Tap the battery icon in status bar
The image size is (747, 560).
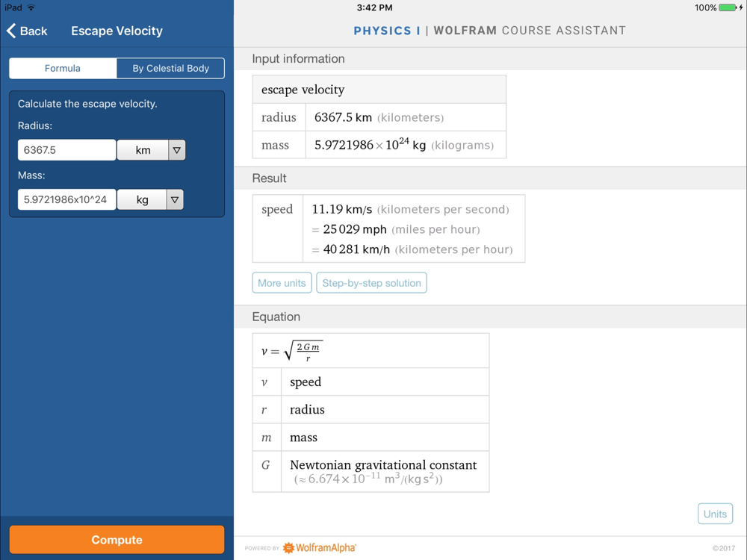click(x=728, y=7)
